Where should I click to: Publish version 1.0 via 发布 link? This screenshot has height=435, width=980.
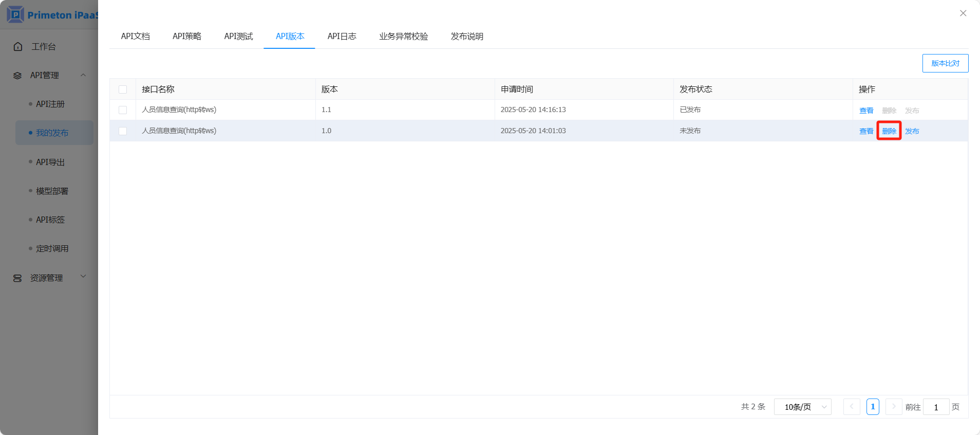coord(912,131)
